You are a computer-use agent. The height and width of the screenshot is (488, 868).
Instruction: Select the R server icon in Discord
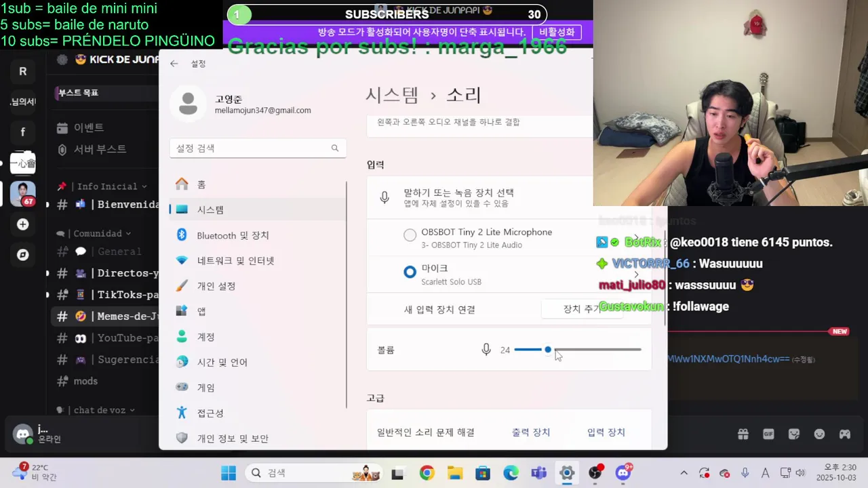pyautogui.click(x=22, y=71)
